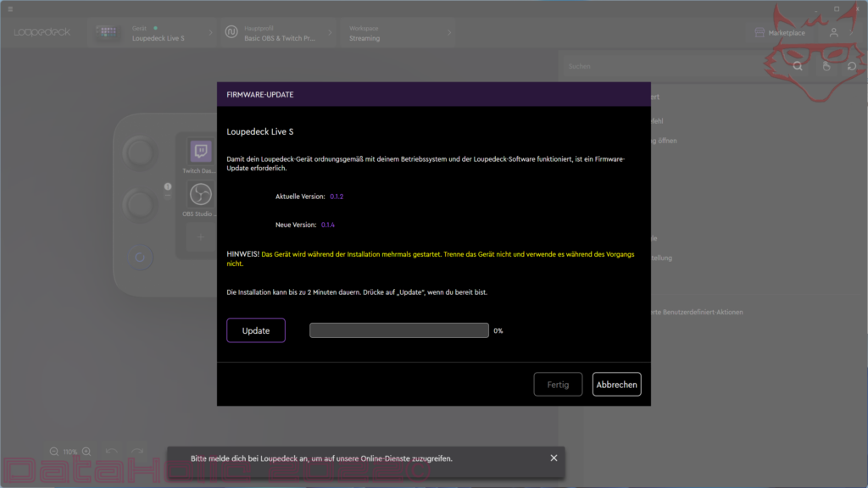Click the refresh icon beside the search bar
This screenshot has height=488, width=868.
click(x=852, y=66)
